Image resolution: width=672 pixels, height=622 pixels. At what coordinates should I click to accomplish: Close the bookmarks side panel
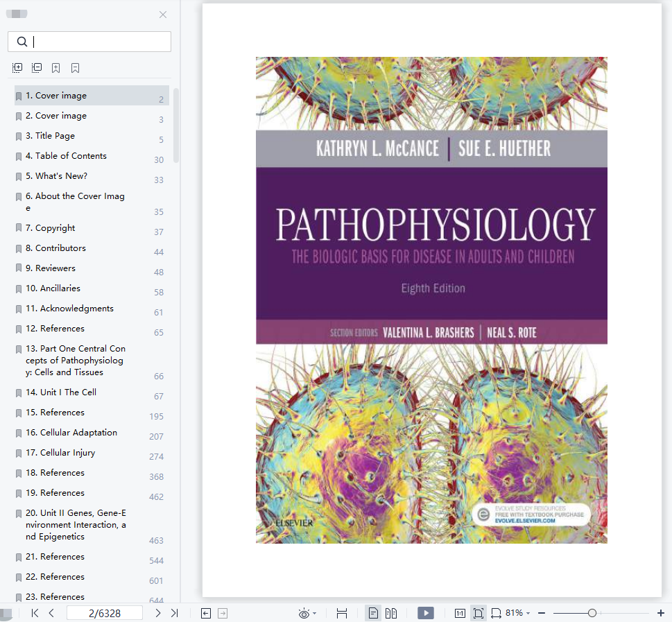point(163,15)
